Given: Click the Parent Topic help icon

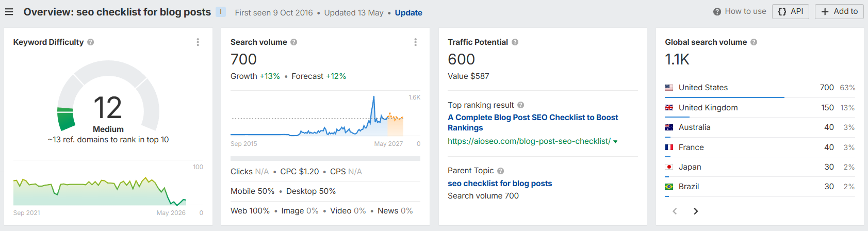Looking at the screenshot, I should click(x=501, y=171).
